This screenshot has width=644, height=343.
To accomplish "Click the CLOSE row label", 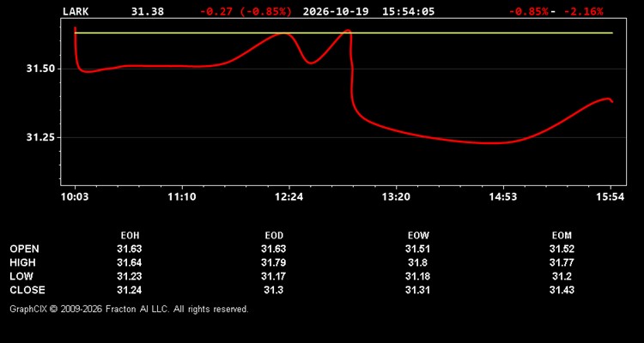I will click(x=27, y=290).
